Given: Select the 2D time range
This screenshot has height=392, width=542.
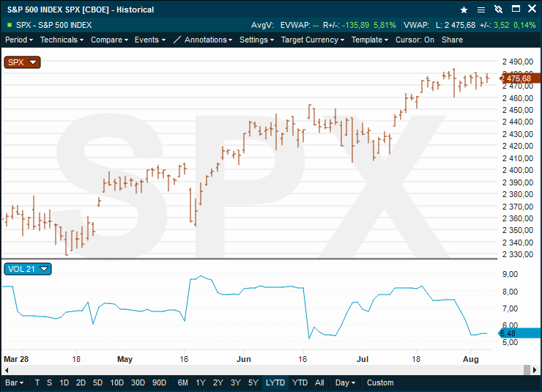Looking at the screenshot, I should coord(81,382).
